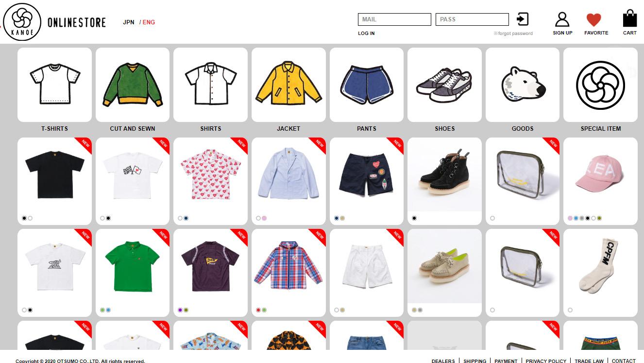Switch language to ENG

[149, 22]
